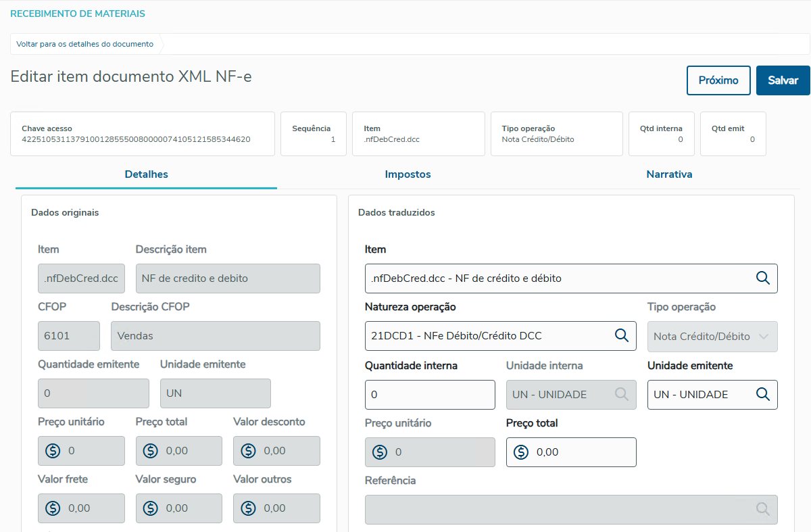Click search icon in translated Item field
Screen dimensions: 811x532
[762, 278]
